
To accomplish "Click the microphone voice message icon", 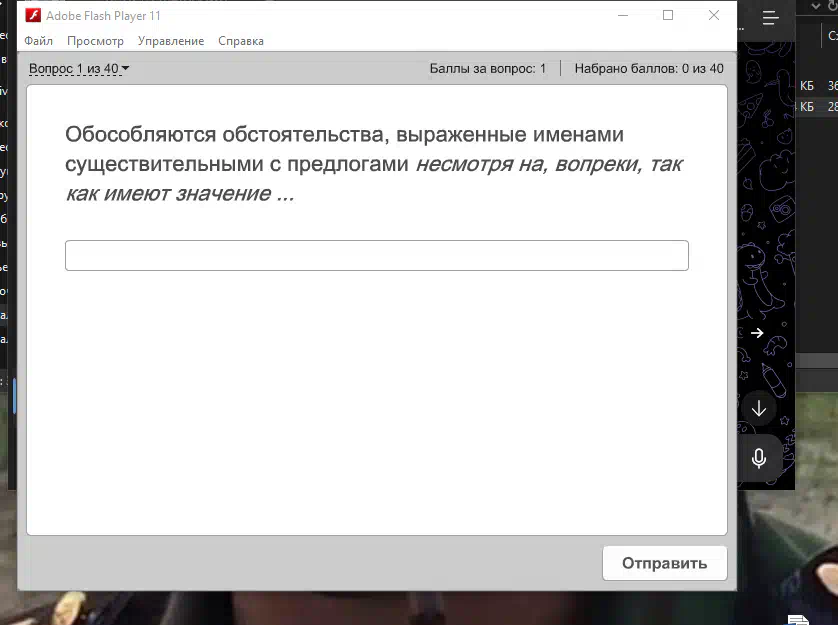I will tap(759, 458).
